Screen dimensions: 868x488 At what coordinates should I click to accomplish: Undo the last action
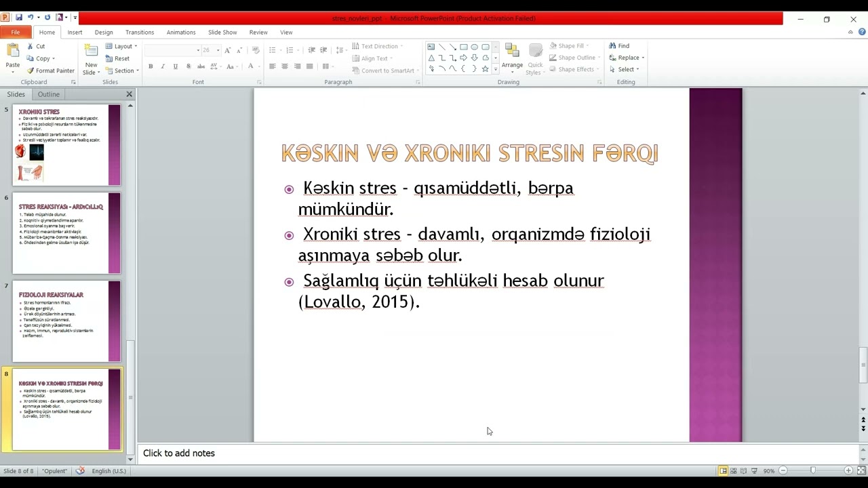point(31,18)
